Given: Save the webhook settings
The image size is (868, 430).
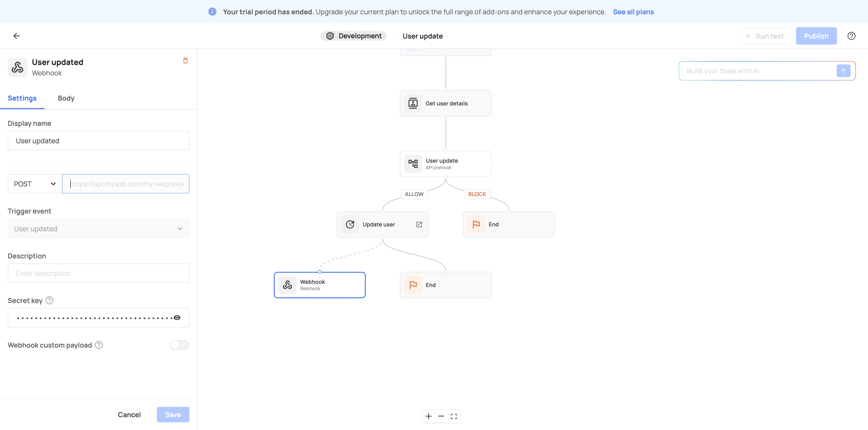Looking at the screenshot, I should tap(173, 414).
